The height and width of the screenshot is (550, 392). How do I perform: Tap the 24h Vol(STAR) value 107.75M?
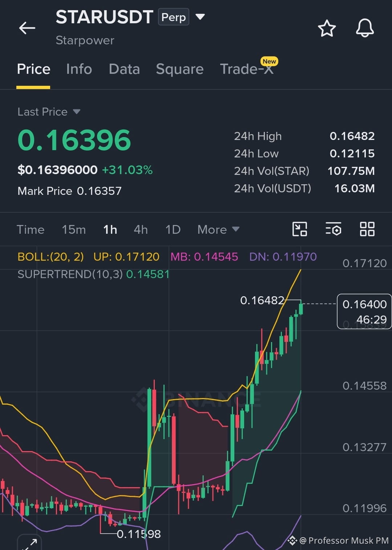pyautogui.click(x=351, y=171)
